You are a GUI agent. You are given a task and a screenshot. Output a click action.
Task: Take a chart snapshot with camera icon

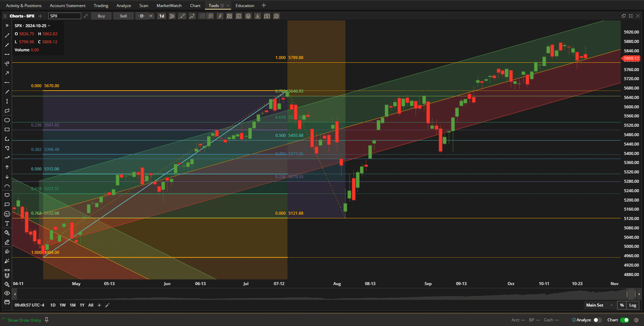(267, 16)
